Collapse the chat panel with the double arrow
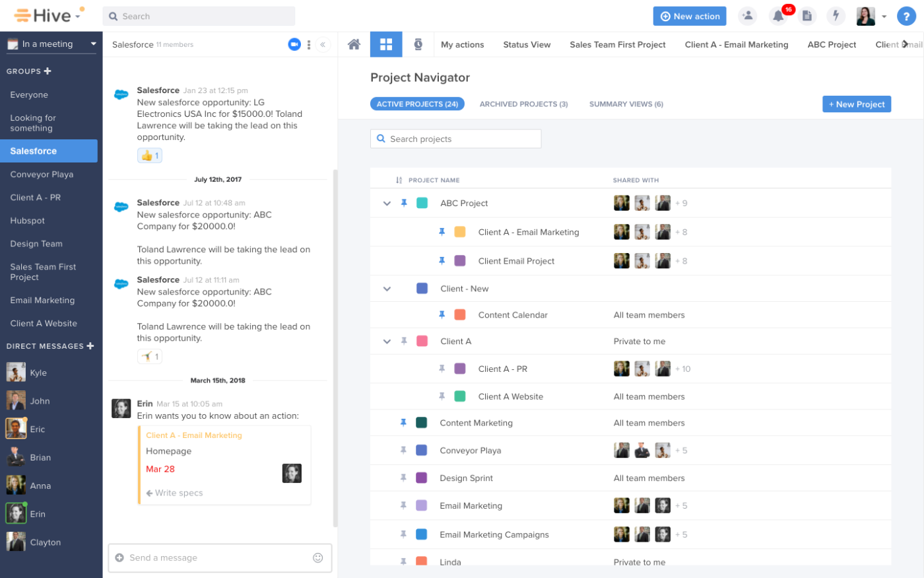The width and height of the screenshot is (924, 578). pyautogui.click(x=323, y=44)
